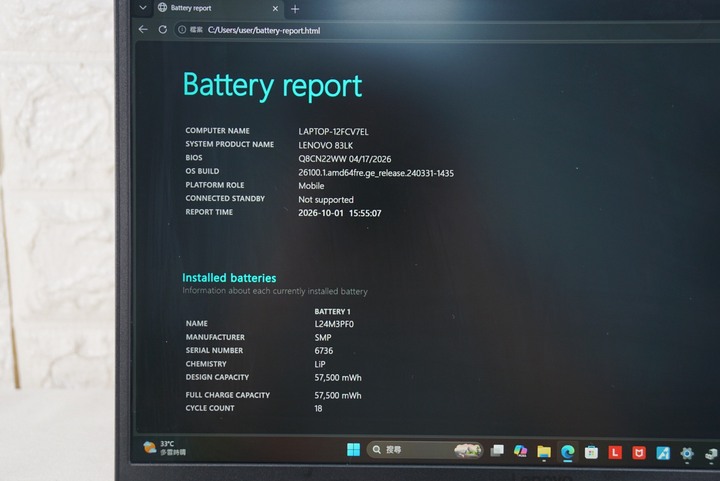Go back to previous page
This screenshot has height=481, width=720.
143,29
